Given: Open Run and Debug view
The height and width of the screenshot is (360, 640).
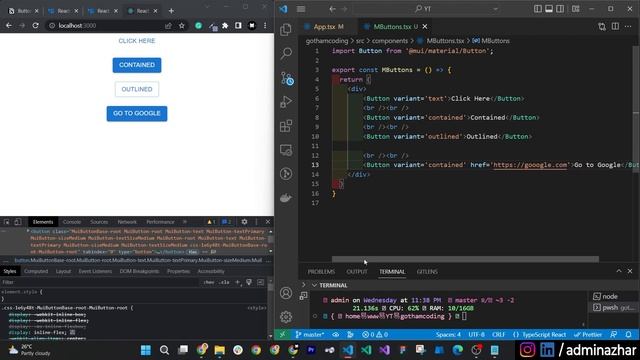Looking at the screenshot, I should pos(286,102).
